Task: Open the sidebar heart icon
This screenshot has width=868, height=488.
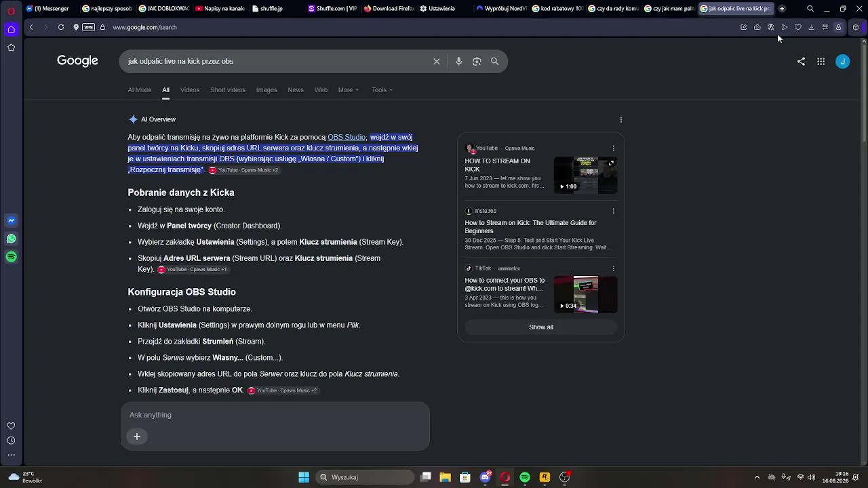Action: coord(11,426)
